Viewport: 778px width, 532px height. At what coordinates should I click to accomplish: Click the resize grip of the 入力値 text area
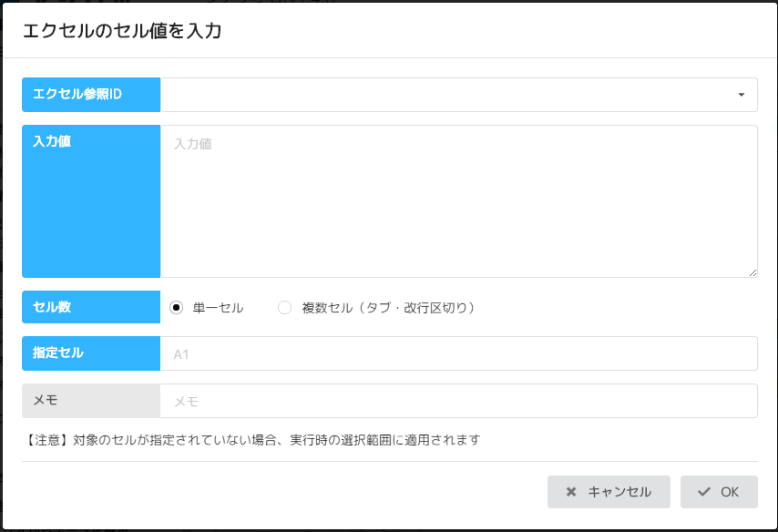pyautogui.click(x=752, y=272)
